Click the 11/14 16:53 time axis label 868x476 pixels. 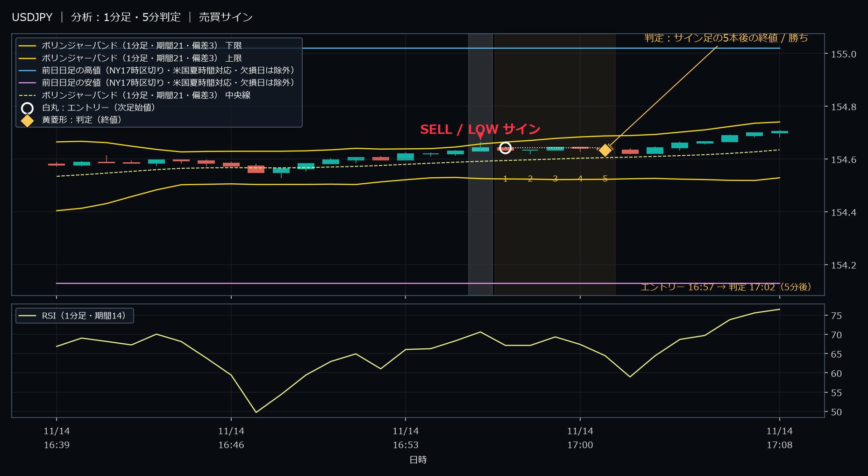pyautogui.click(x=406, y=438)
